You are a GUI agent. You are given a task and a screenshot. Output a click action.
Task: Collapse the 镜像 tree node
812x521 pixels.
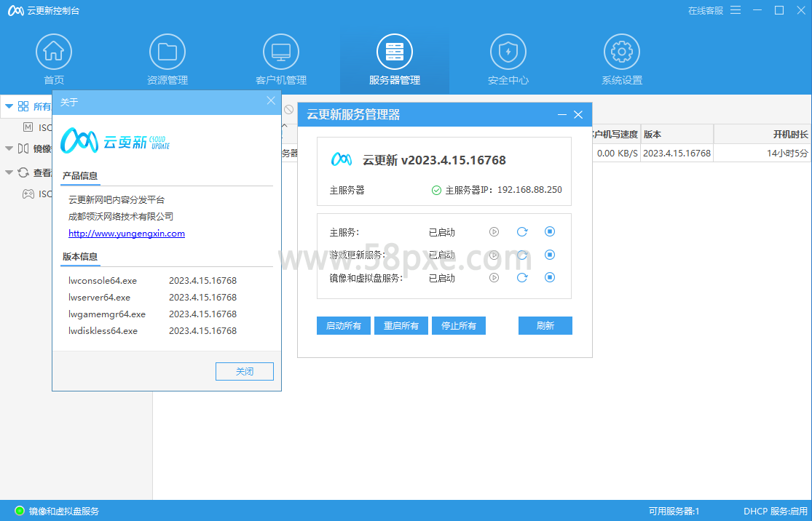pos(9,148)
